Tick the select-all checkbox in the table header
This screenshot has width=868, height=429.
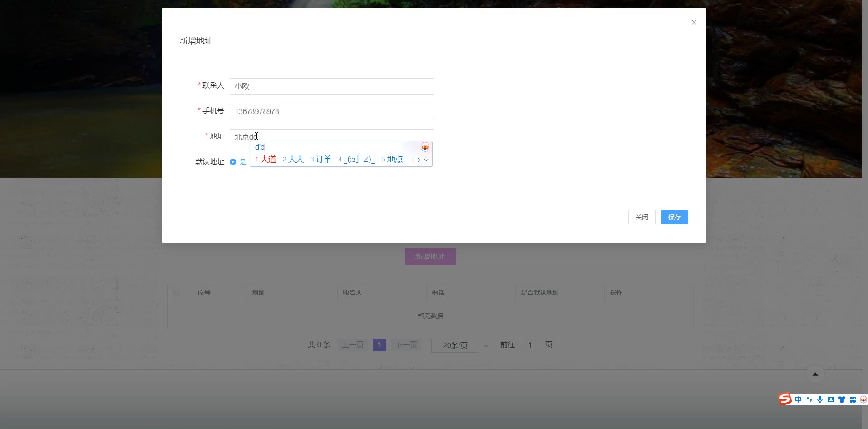tap(176, 293)
